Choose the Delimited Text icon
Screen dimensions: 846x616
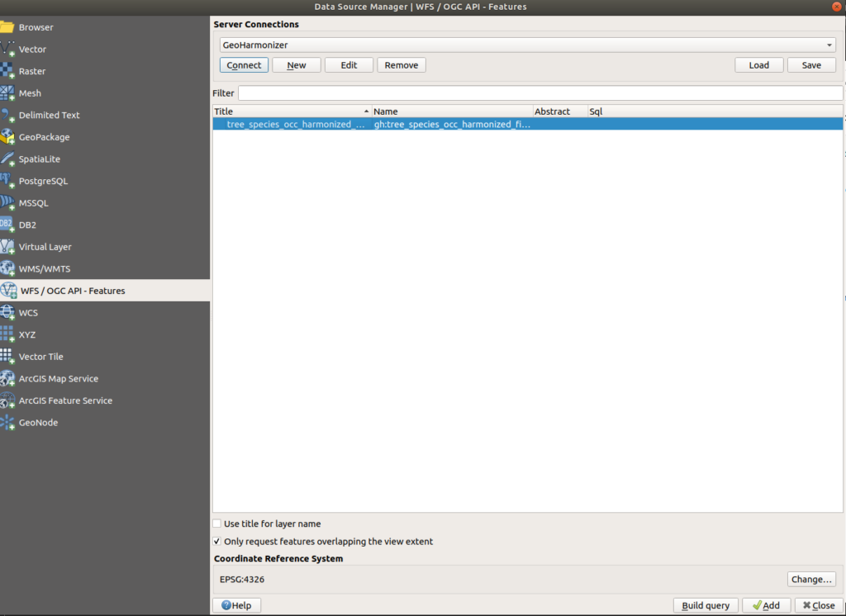pos(7,115)
